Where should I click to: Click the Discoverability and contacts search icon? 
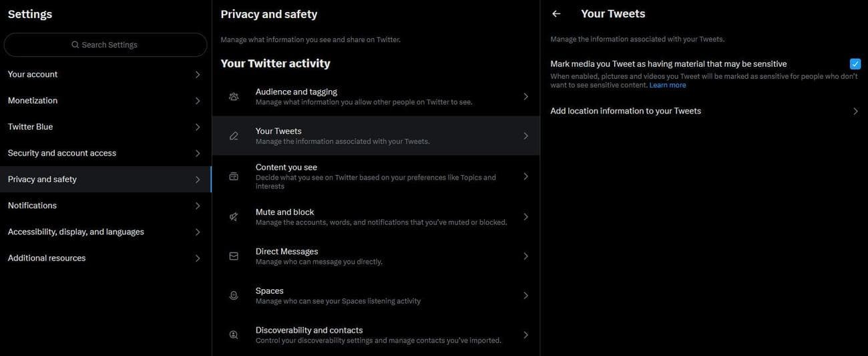pos(234,335)
